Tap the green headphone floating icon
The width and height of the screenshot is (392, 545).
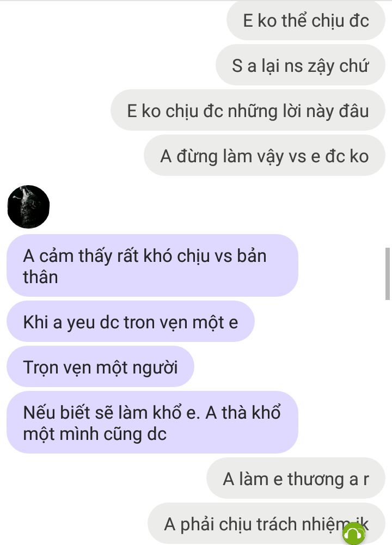[x=354, y=534]
